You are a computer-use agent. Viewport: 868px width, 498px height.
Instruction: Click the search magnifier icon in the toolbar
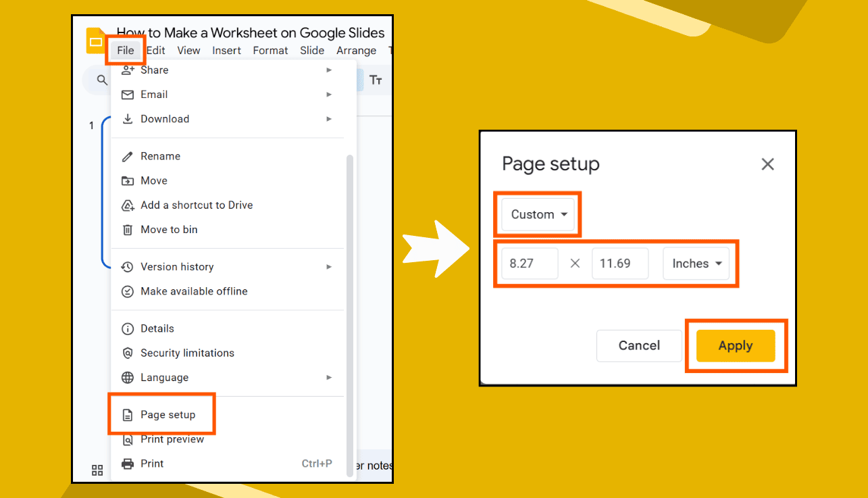pos(101,79)
